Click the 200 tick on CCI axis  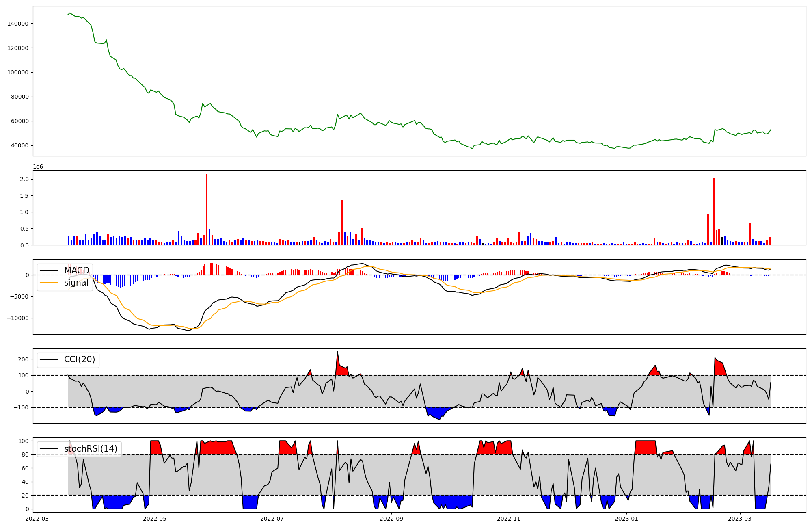click(x=23, y=359)
